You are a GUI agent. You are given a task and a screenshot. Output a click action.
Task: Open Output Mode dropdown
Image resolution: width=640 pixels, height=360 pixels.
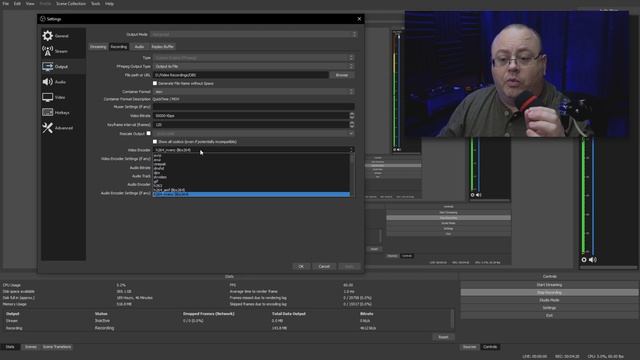[253, 34]
